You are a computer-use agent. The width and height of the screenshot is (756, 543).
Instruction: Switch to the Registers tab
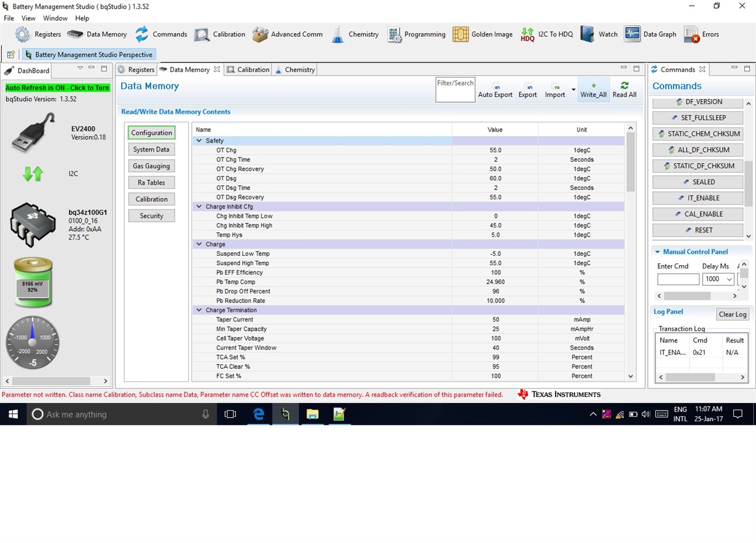(136, 69)
